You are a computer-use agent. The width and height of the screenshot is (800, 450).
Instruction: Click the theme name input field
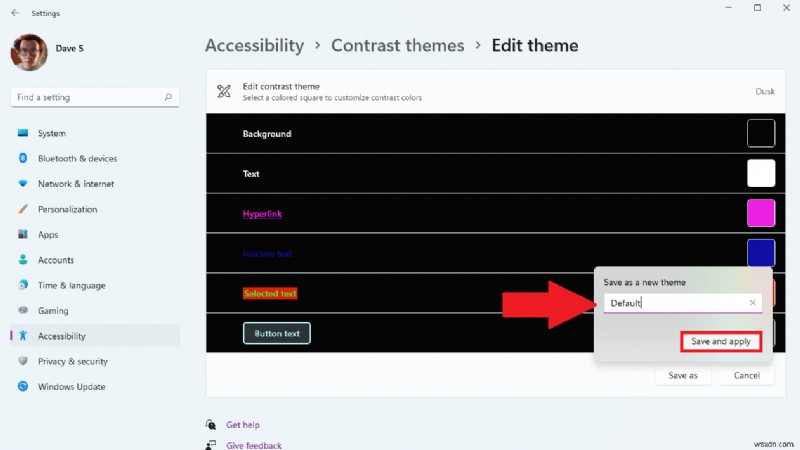(x=675, y=303)
